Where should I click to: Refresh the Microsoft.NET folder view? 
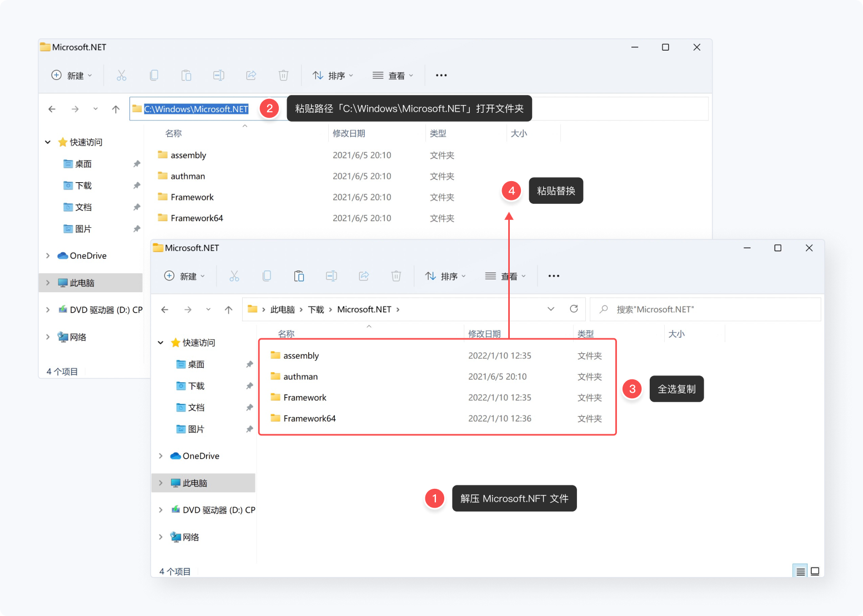click(574, 309)
